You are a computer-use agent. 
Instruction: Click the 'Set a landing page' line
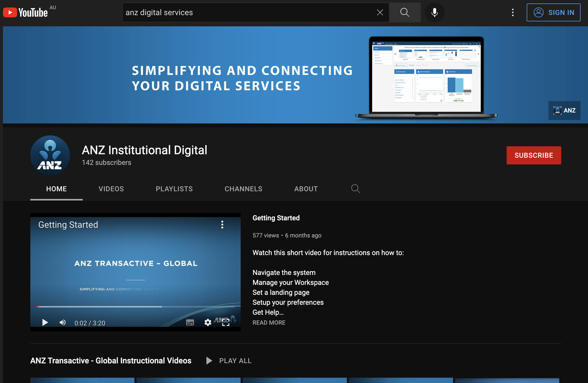coord(281,293)
